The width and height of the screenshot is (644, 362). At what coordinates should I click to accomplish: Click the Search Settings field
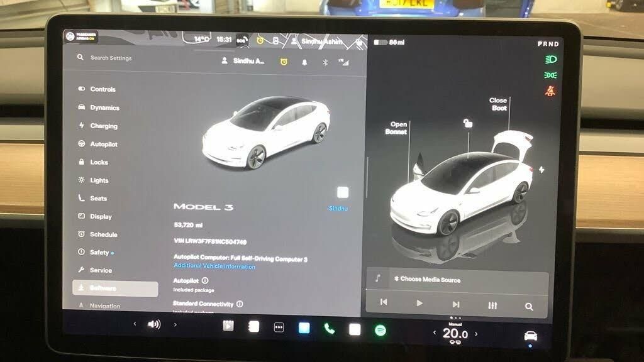(111, 58)
